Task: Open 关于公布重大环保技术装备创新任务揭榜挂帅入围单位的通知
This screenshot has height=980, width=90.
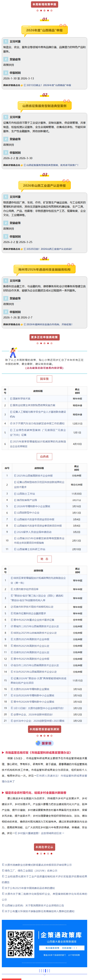Action: [x=39, y=912]
